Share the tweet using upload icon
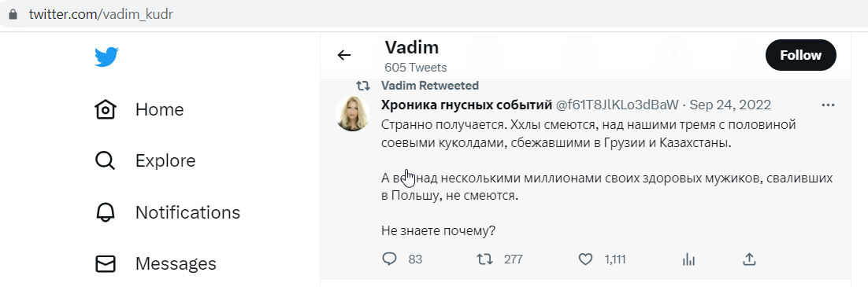Screen dimensions: 868x287 coord(749,259)
